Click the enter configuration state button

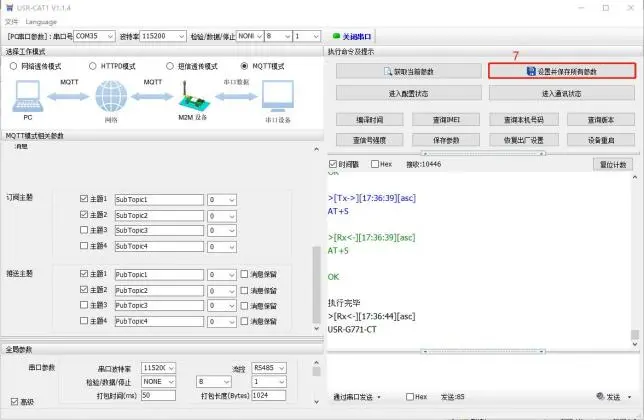click(x=409, y=93)
